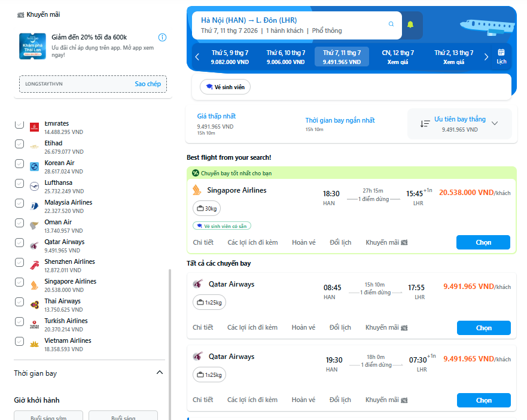The image size is (527, 420).
Task: Click the Korean Air logo
Action: [x=34, y=166]
